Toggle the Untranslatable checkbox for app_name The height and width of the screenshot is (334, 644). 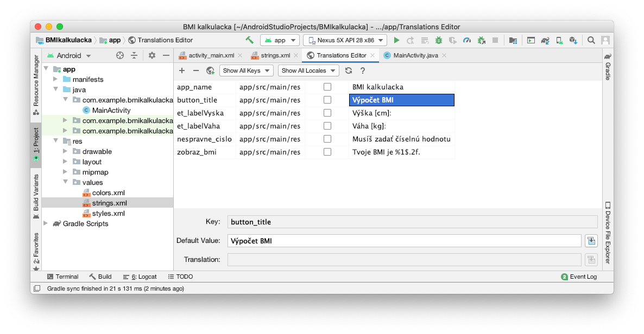point(327,87)
